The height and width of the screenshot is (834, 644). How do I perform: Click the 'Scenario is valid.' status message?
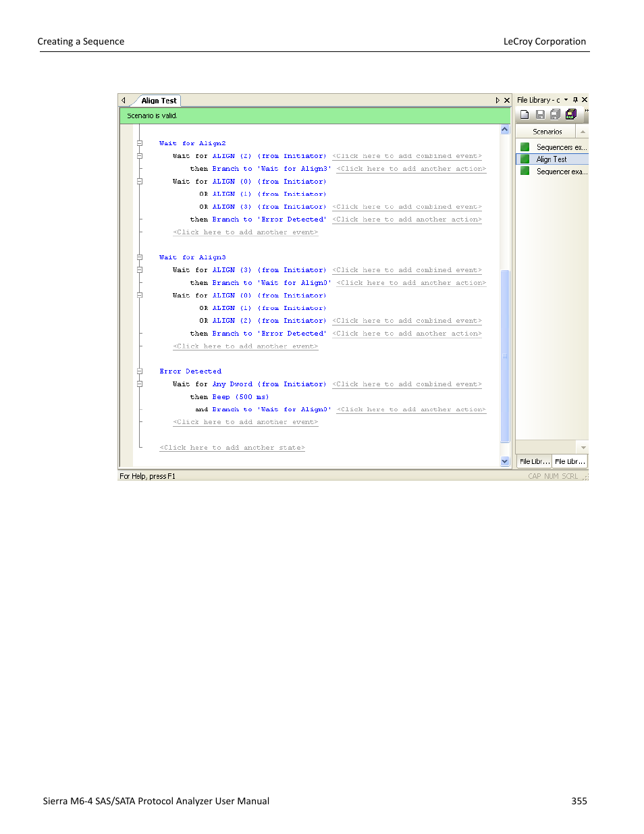pos(153,116)
